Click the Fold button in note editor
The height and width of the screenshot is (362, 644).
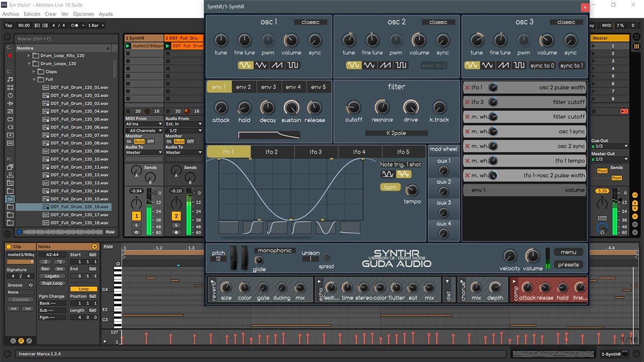pos(108,247)
